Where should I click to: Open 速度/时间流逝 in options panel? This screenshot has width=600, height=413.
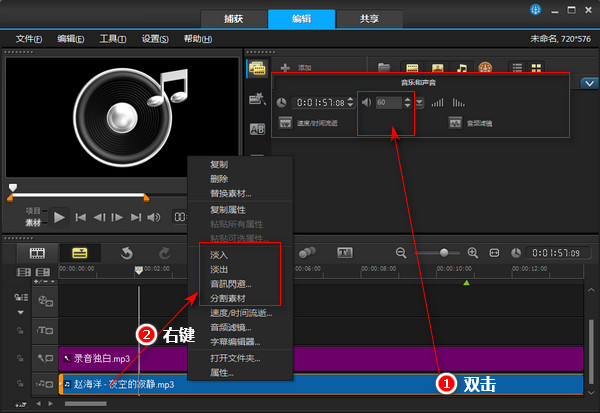coord(308,123)
